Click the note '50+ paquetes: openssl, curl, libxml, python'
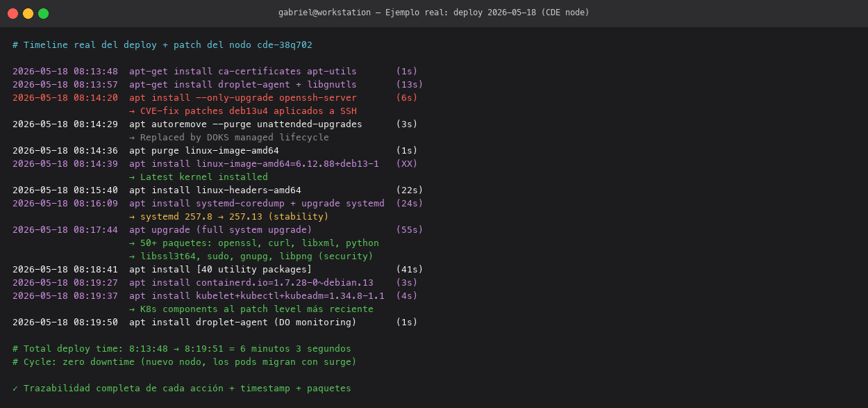Viewport: 868px width, 408px height. [254, 243]
